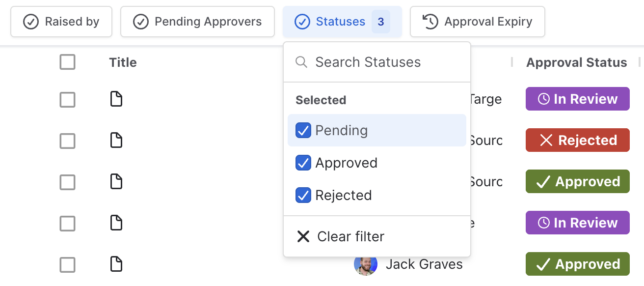
Task: Click the check-circle icon on Raised by
Action: pos(31,22)
